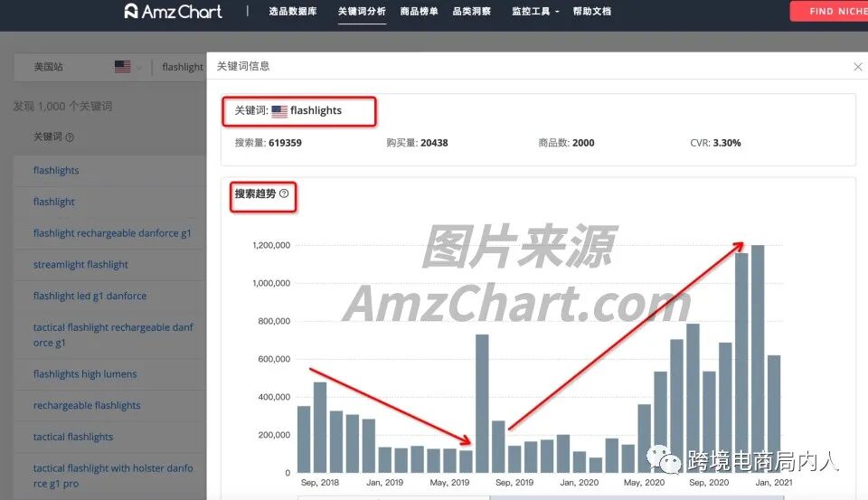Click the chart range slider below the x-axis
The height and width of the screenshot is (500, 868).
coord(541,498)
